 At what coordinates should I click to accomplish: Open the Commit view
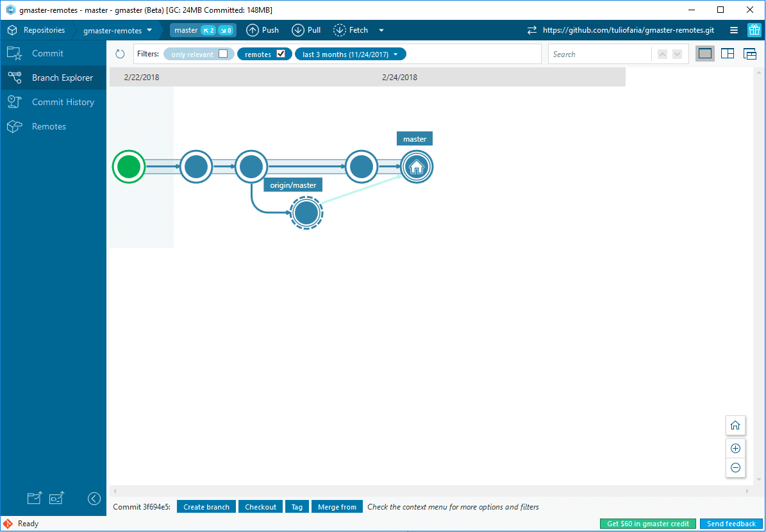coord(53,53)
